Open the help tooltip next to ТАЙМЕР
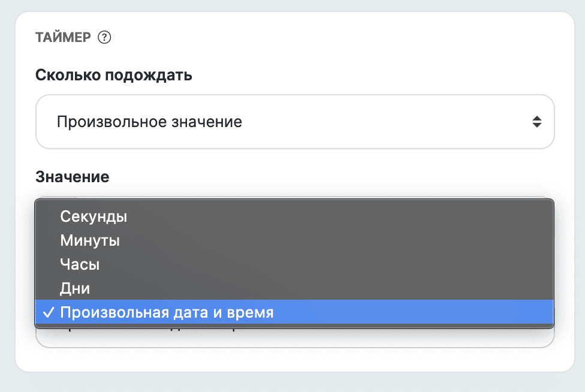Screen dimensions: 585x392 pyautogui.click(x=105, y=37)
